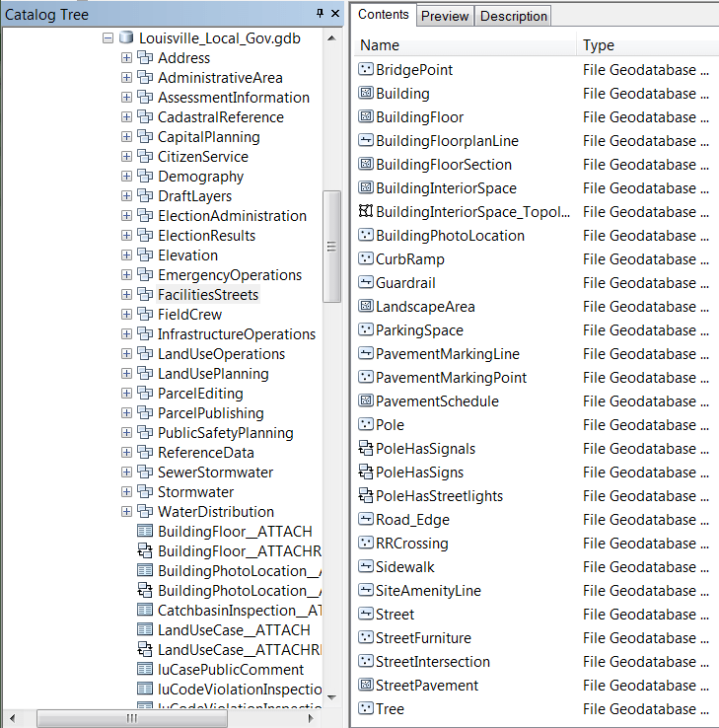The image size is (719, 728).
Task: Click the PavementSchedule polygon icon
Action: pyautogui.click(x=366, y=400)
